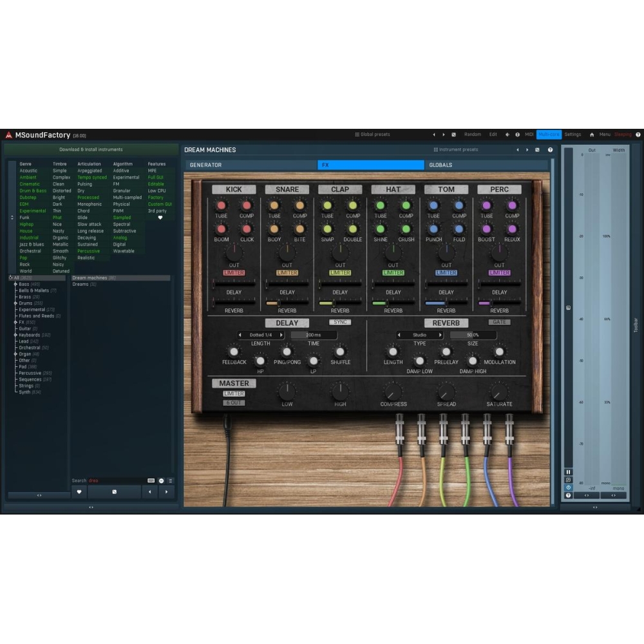644x644 pixels.
Task: Open the meter help question mark
Action: [569, 495]
